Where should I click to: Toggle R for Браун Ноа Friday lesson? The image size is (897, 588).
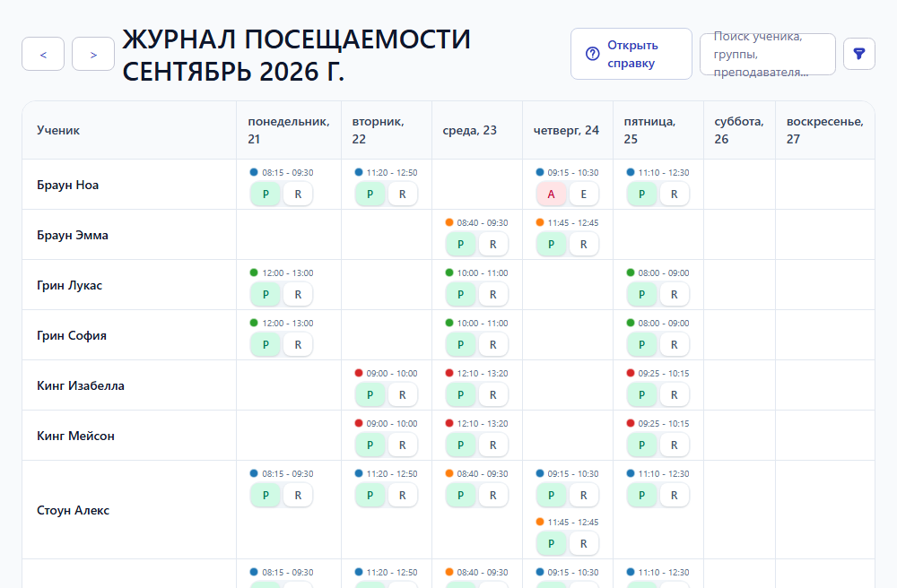click(x=674, y=195)
